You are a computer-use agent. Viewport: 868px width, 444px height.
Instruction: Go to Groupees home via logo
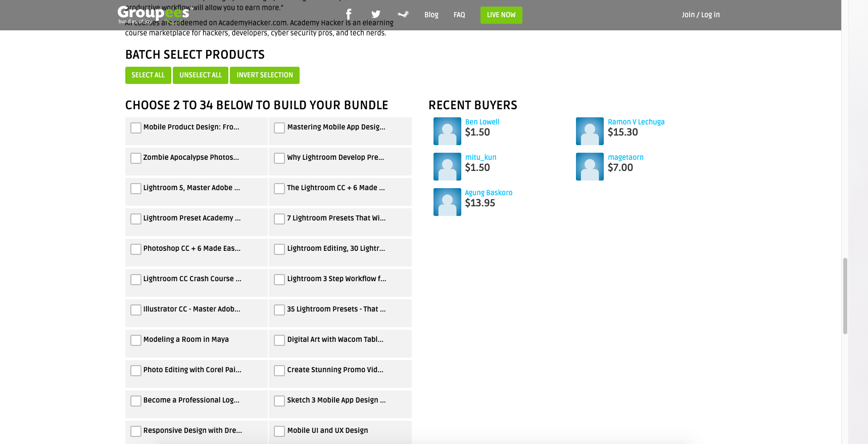153,15
